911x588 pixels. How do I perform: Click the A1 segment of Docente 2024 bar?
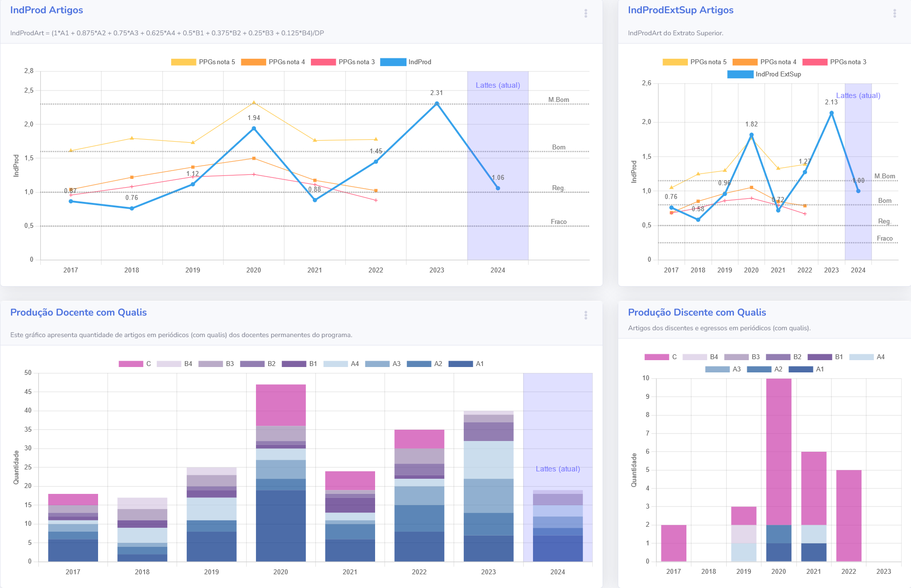(558, 548)
